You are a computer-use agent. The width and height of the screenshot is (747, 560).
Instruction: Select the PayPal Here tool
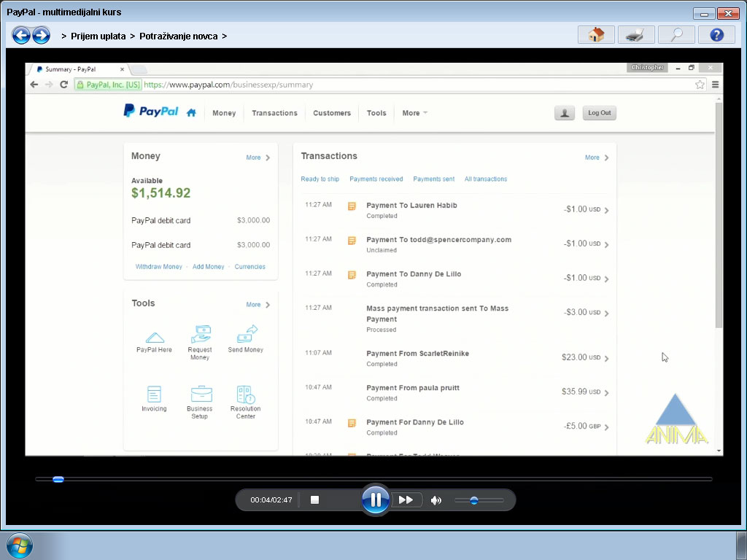point(153,341)
